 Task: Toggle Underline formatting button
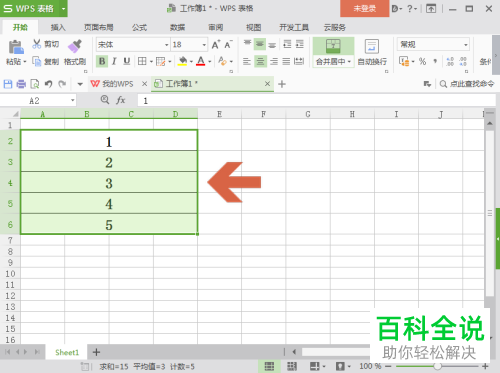[127, 61]
